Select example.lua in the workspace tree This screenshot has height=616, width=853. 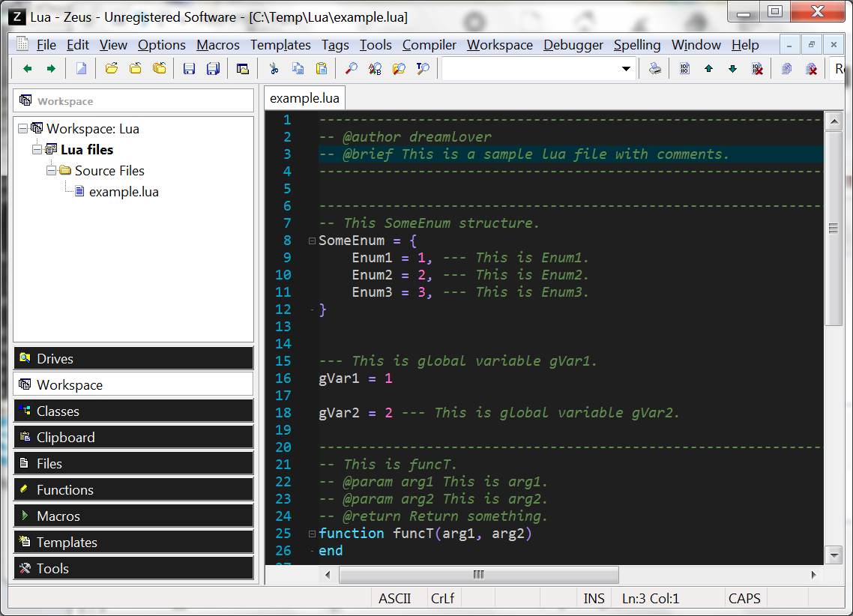(x=124, y=192)
